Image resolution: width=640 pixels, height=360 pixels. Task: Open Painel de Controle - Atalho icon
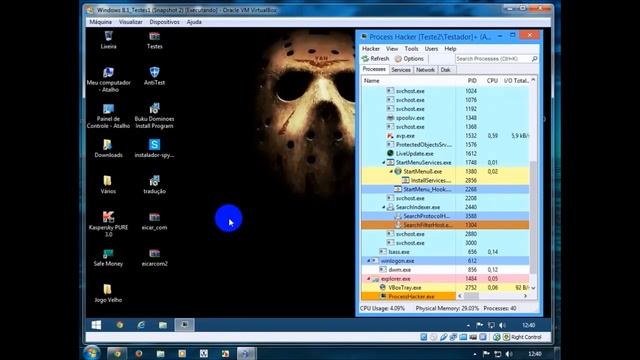pos(108,116)
